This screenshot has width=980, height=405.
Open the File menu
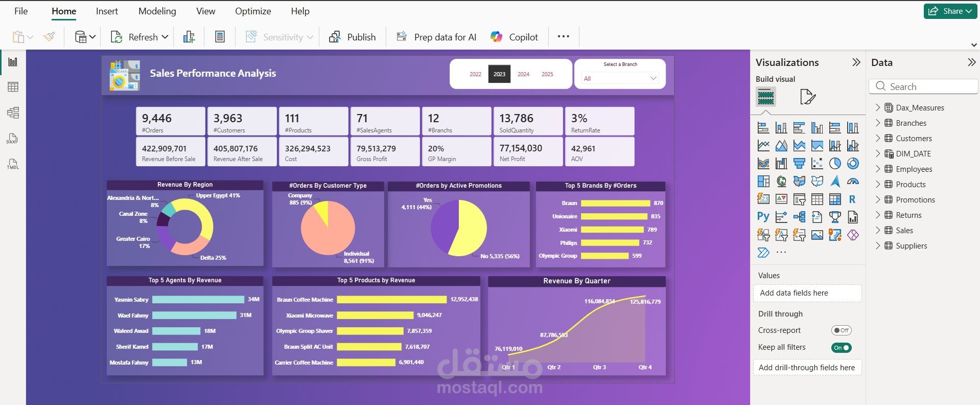click(21, 11)
